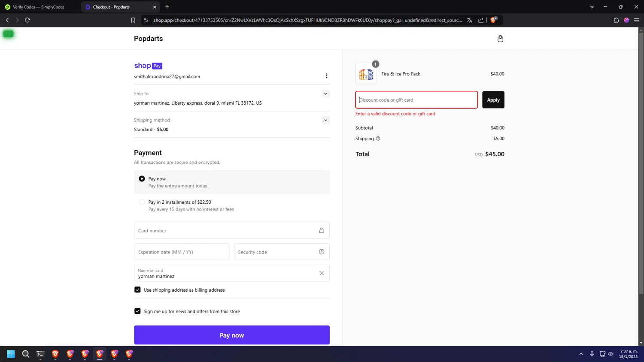
Task: Open the Windows Start menu
Action: point(11,354)
